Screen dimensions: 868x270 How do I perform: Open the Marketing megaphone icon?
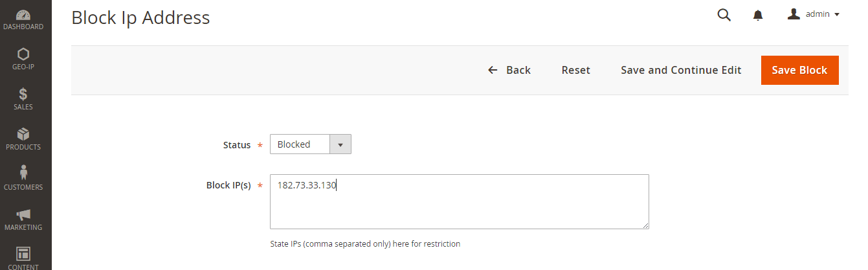click(x=23, y=214)
